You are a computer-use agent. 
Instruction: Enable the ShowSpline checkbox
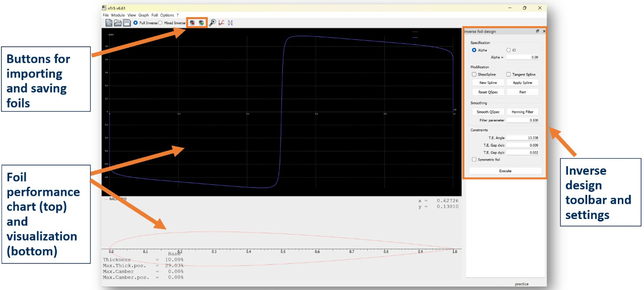coord(474,75)
